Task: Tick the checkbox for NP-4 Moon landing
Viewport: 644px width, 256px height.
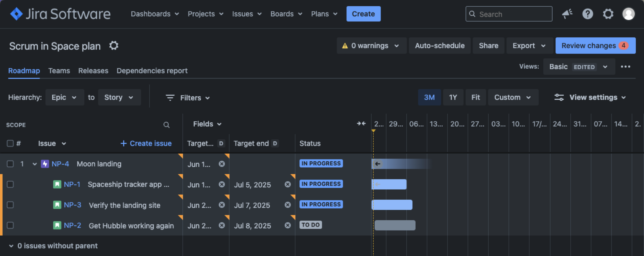Action: coord(10,164)
